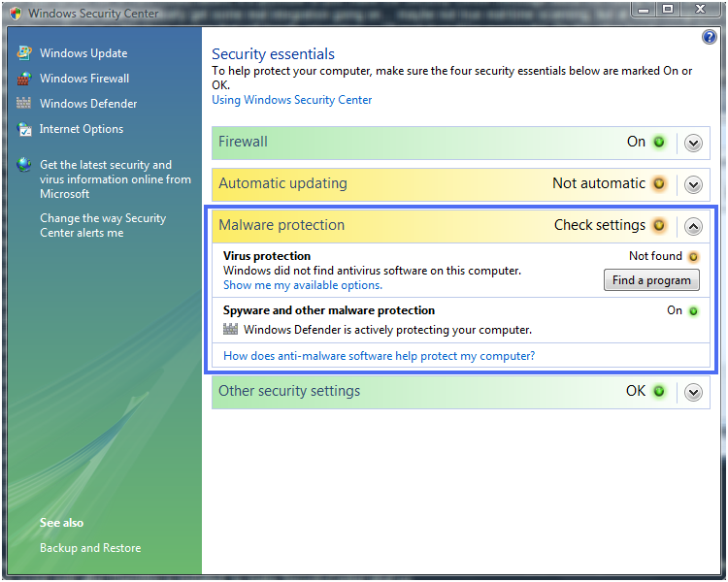The height and width of the screenshot is (582, 728).
Task: Open Using Windows Security Center help link
Action: tap(291, 100)
